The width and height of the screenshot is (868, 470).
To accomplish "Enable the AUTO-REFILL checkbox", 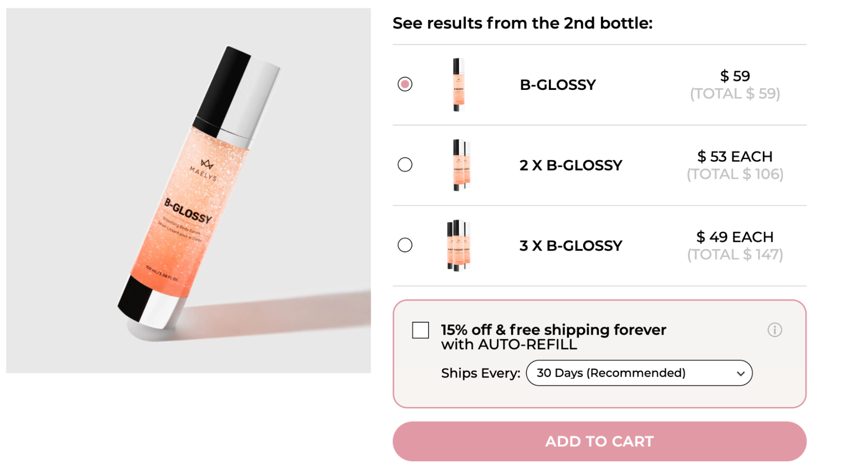I will point(420,330).
